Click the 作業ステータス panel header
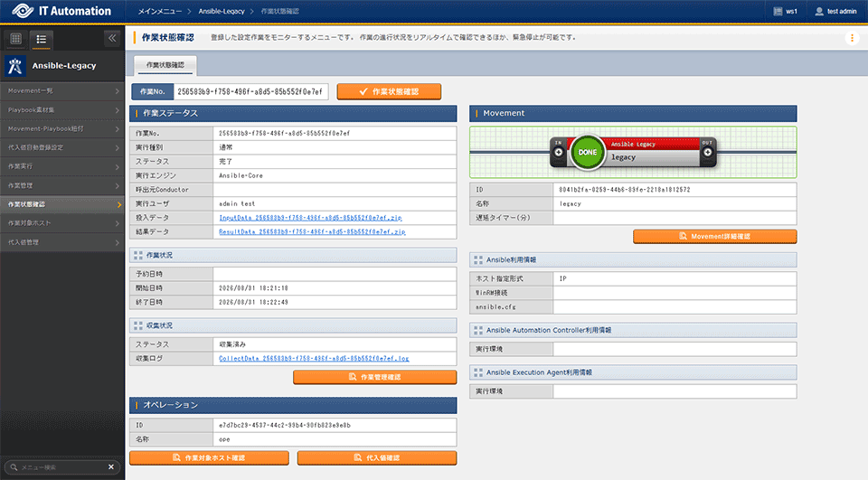Viewport: 868px width, 480px height. pos(293,113)
